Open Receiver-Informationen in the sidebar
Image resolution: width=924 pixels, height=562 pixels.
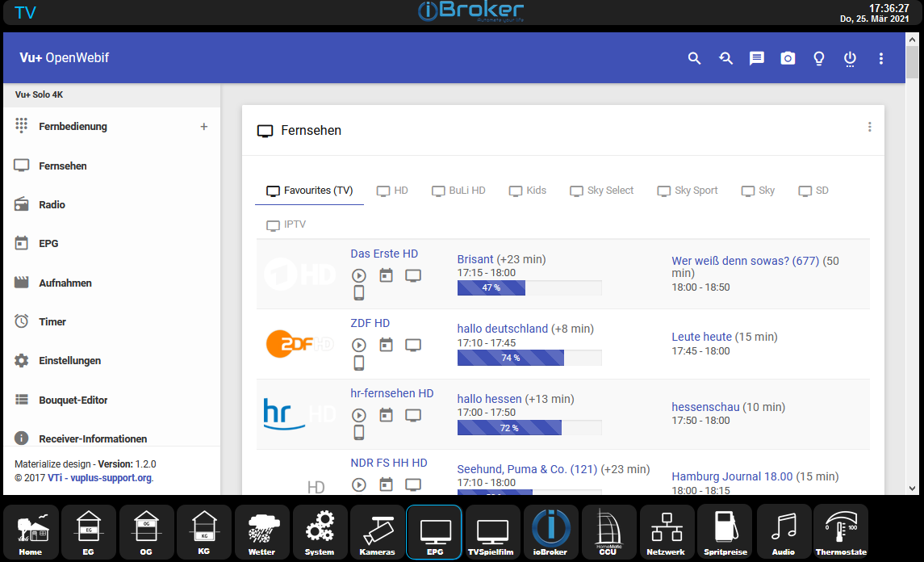(93, 438)
